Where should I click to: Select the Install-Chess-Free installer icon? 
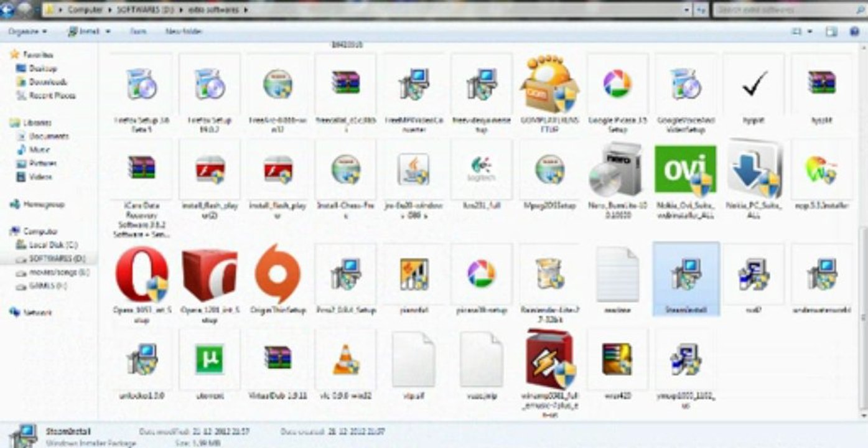click(345, 169)
